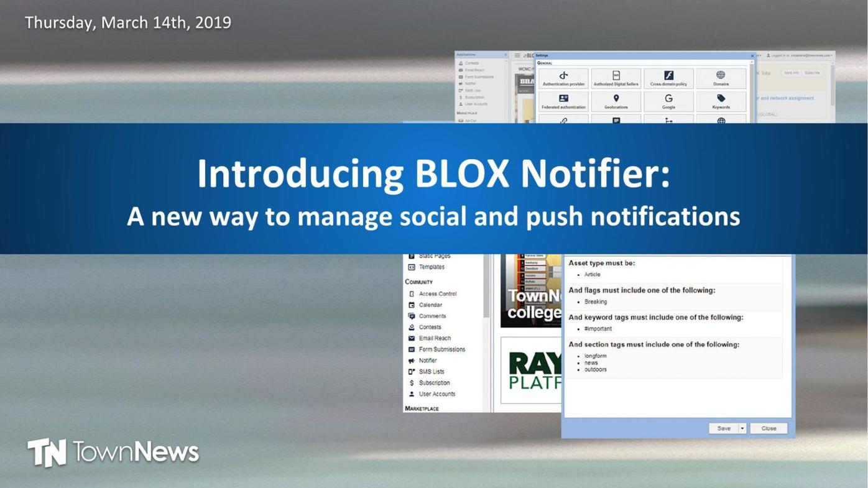Screen dimensions: 868x488
Task: Open the Domains settings tile
Action: (x=721, y=79)
